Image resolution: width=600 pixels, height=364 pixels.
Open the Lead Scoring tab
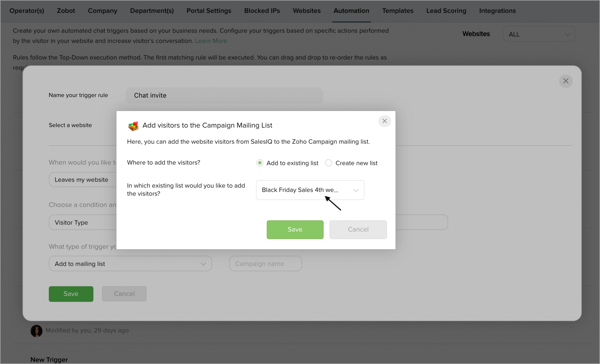click(x=446, y=11)
